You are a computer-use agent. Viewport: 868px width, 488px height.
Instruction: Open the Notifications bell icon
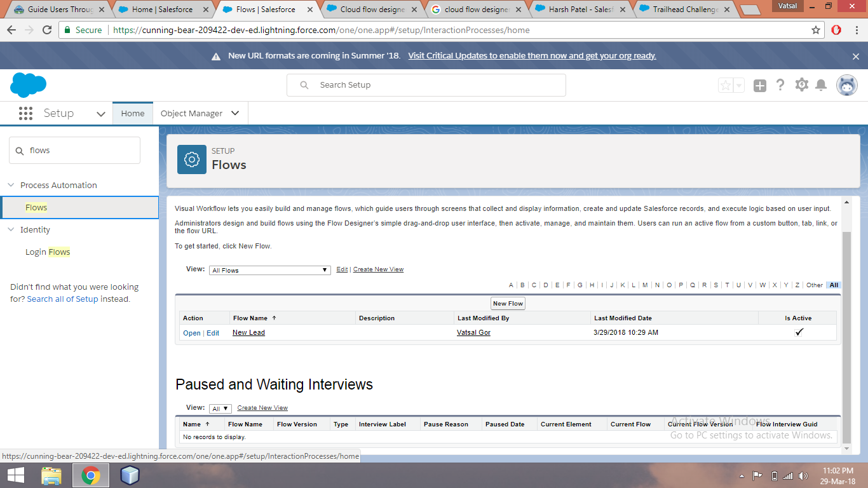821,85
